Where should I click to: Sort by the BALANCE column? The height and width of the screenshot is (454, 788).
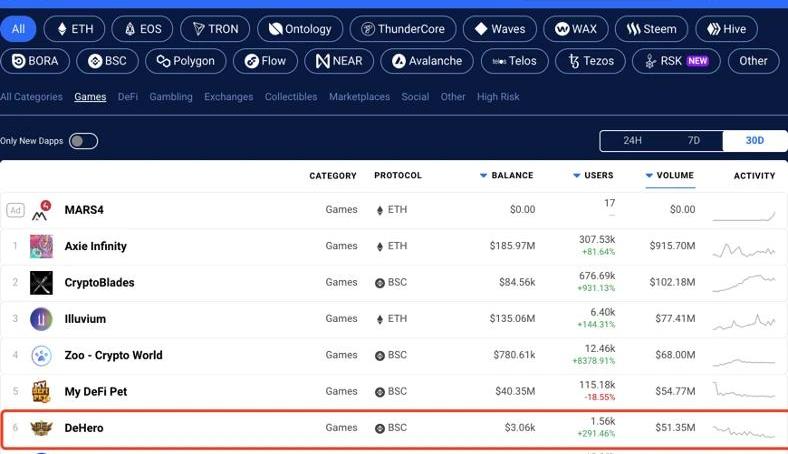(506, 175)
